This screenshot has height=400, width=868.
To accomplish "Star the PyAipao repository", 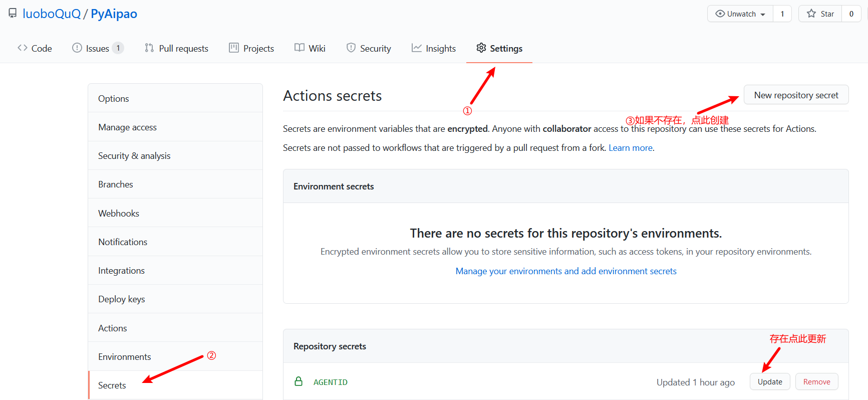I will (820, 14).
